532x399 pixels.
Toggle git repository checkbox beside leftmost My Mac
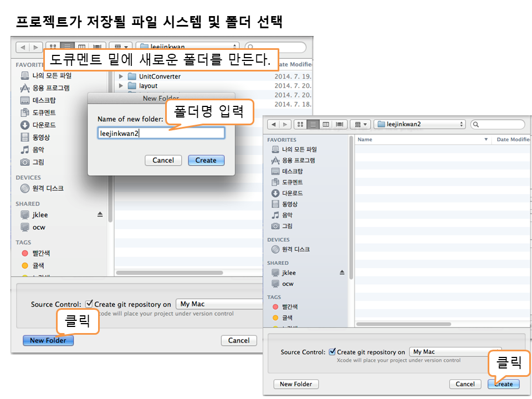pos(89,304)
